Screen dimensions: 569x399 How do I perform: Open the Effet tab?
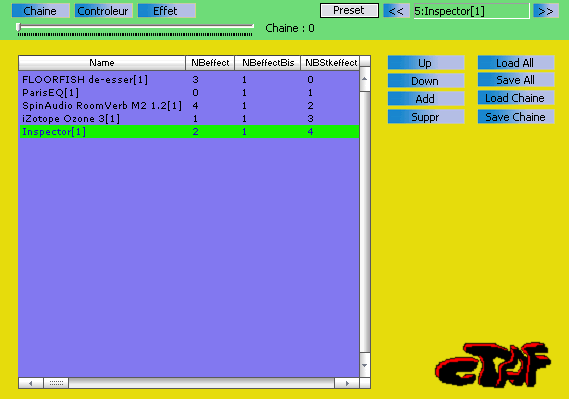(x=167, y=11)
